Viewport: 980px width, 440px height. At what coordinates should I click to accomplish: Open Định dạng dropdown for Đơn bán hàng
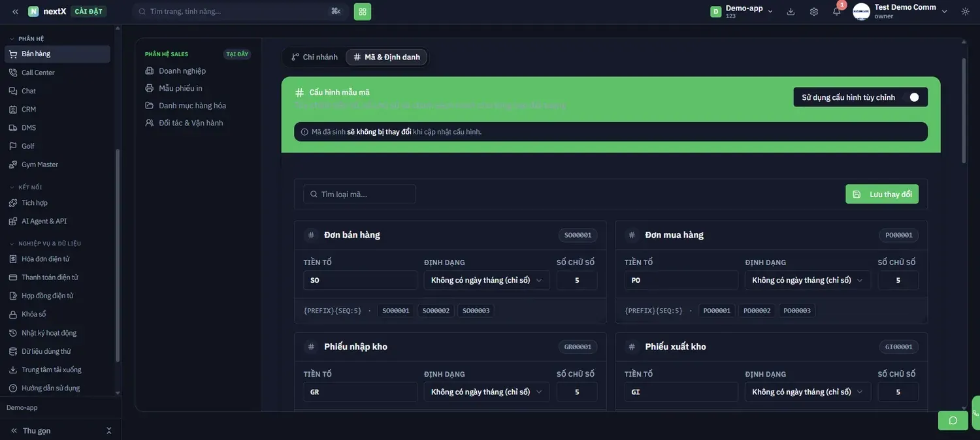487,280
